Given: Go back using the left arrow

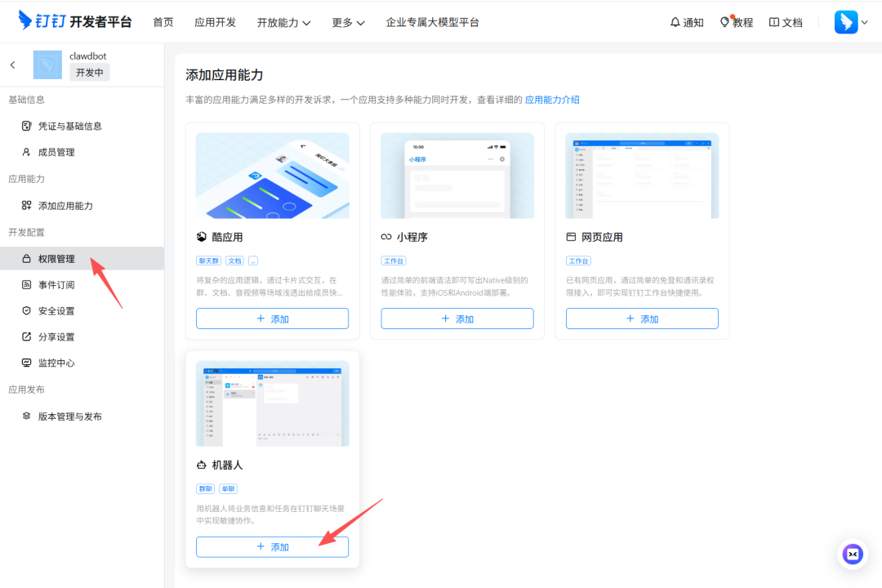Looking at the screenshot, I should [12, 65].
